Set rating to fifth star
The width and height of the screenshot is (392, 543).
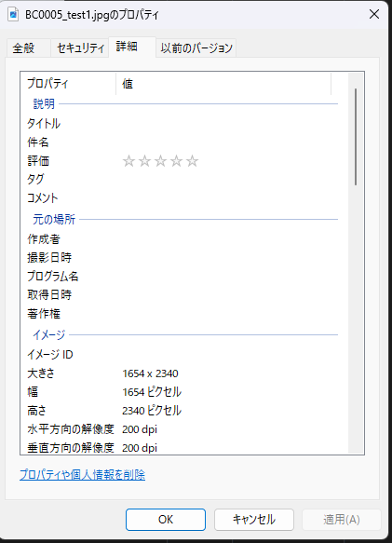(192, 161)
